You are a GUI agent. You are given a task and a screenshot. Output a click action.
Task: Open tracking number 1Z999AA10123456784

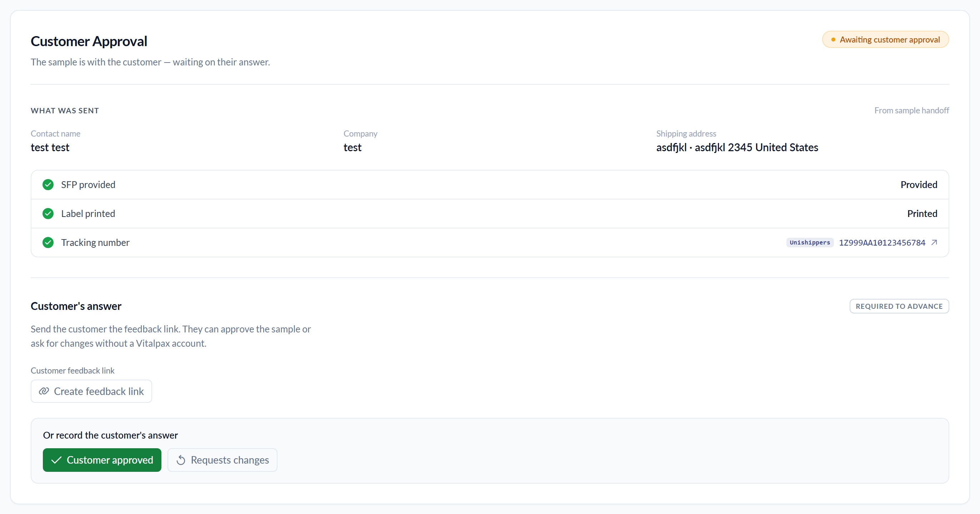(x=882, y=243)
